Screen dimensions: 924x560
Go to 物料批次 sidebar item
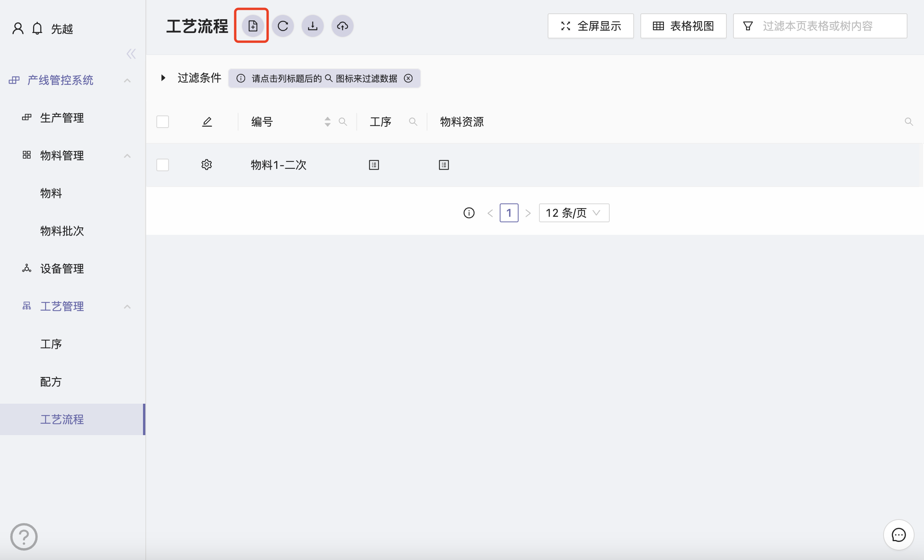coord(62,231)
